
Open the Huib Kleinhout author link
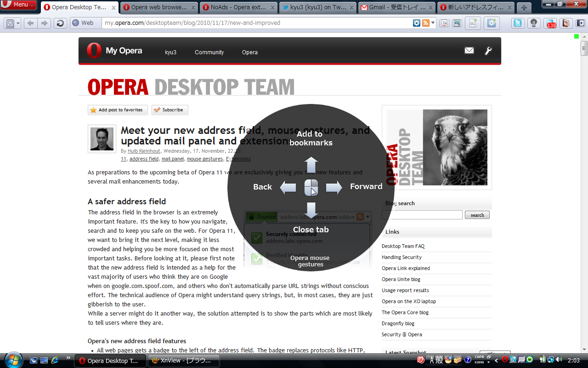(x=144, y=151)
